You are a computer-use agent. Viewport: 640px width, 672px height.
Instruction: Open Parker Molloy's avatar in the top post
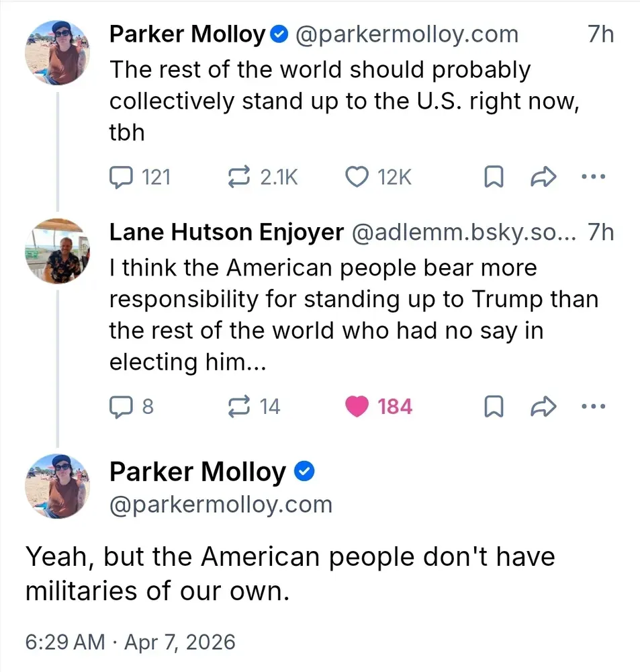pyautogui.click(x=57, y=52)
